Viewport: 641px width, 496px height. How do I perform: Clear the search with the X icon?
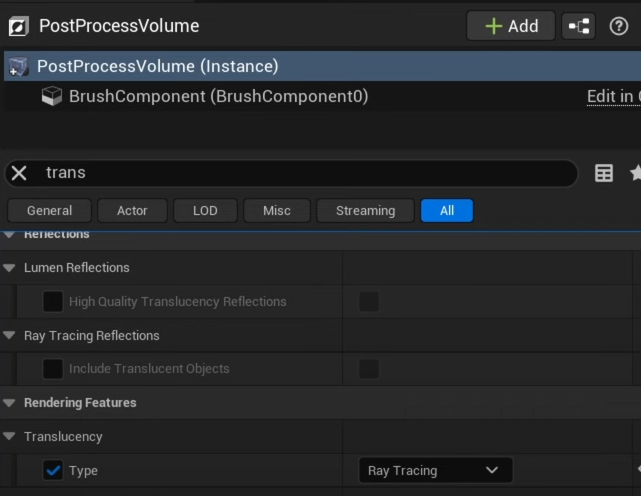pos(19,173)
